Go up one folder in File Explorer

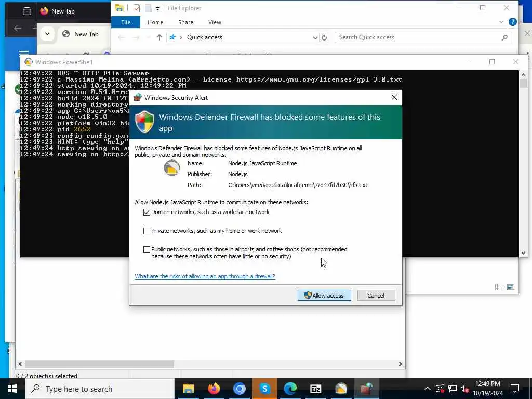(159, 37)
